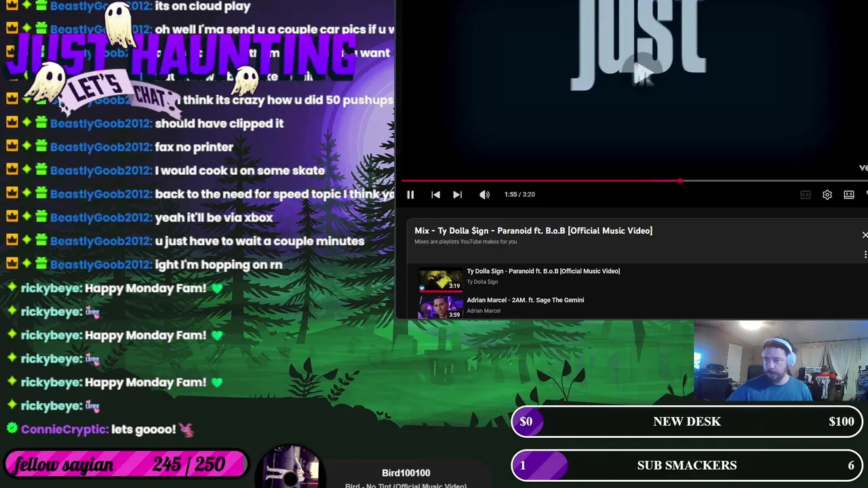
Task: Close the Mix playlist panel
Action: [x=865, y=235]
